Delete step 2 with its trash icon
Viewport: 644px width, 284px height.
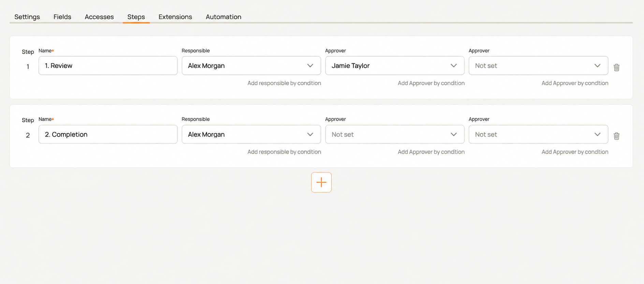(x=616, y=136)
